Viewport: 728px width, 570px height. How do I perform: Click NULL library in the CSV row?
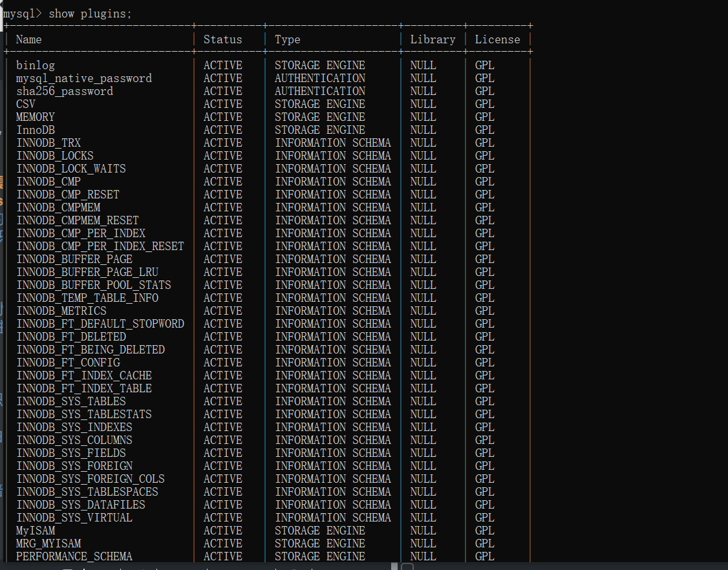pyautogui.click(x=423, y=105)
